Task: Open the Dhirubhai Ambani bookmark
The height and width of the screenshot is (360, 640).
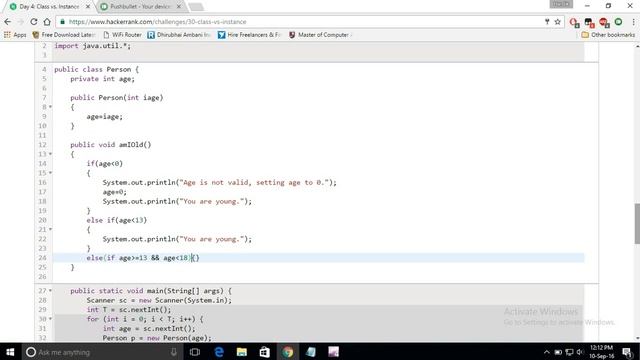Action: (179, 35)
